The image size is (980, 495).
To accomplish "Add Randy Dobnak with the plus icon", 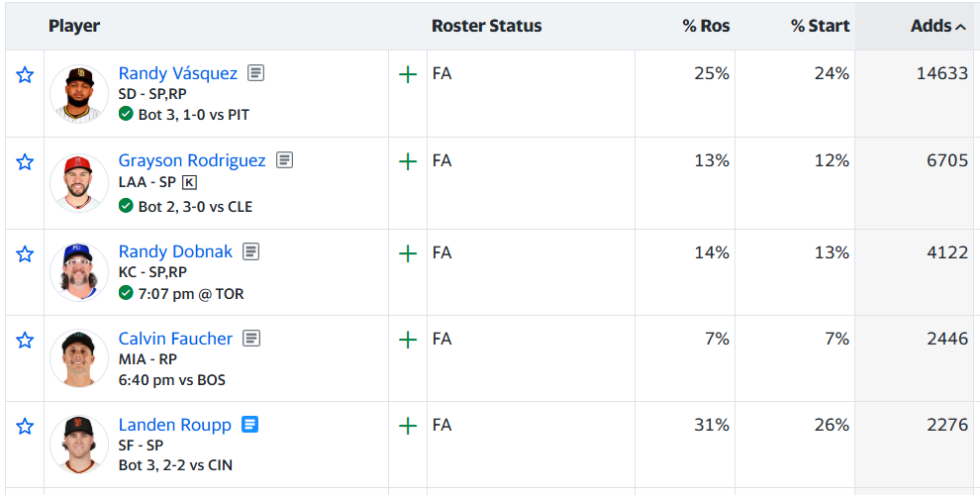I will (x=408, y=253).
